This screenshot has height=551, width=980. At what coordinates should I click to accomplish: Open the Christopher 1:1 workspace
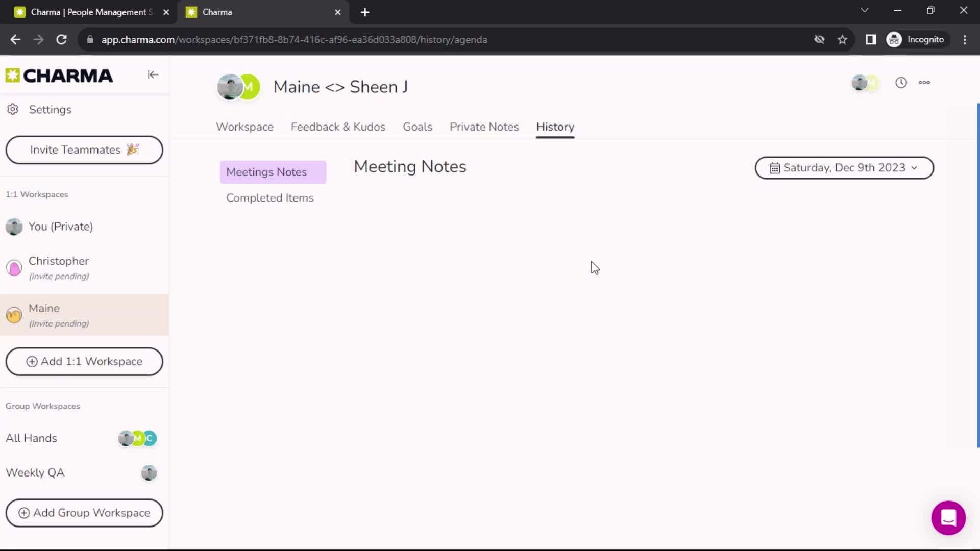(x=84, y=268)
